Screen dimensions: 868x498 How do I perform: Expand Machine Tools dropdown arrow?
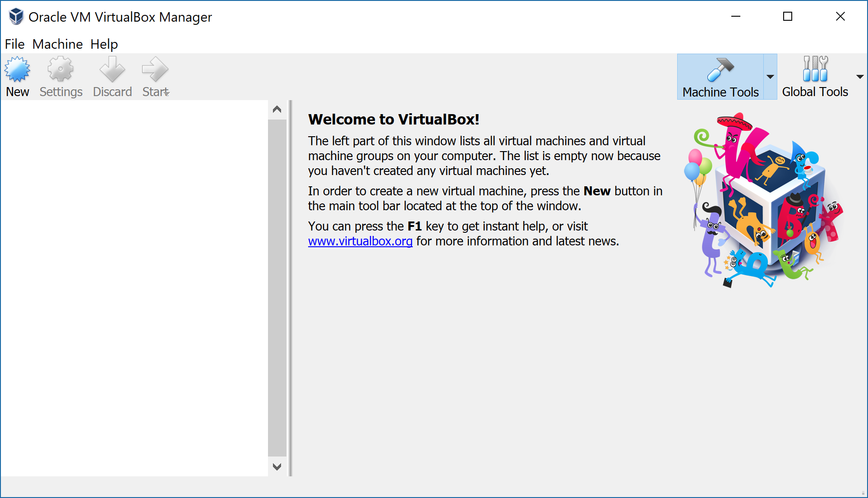click(x=770, y=77)
